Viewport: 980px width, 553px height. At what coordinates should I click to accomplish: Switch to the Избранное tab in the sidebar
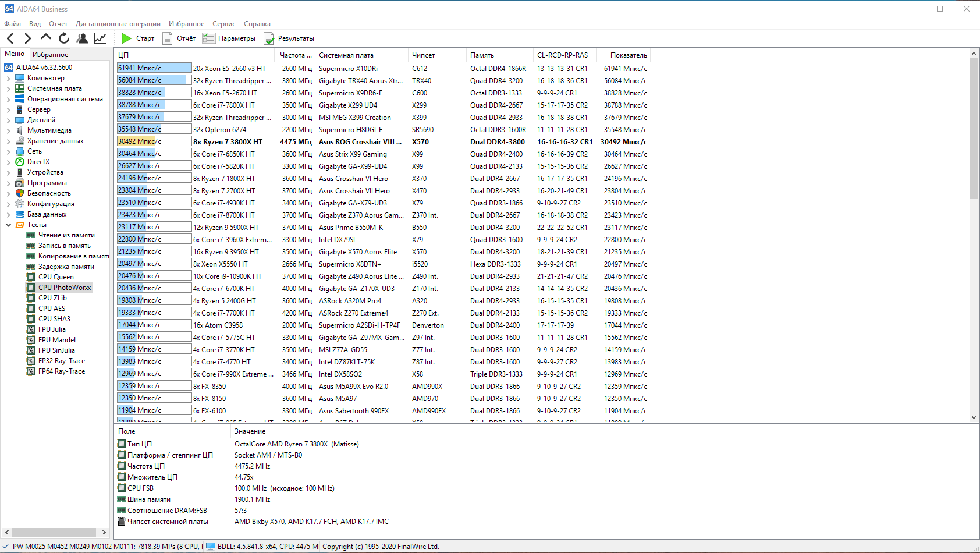point(50,54)
